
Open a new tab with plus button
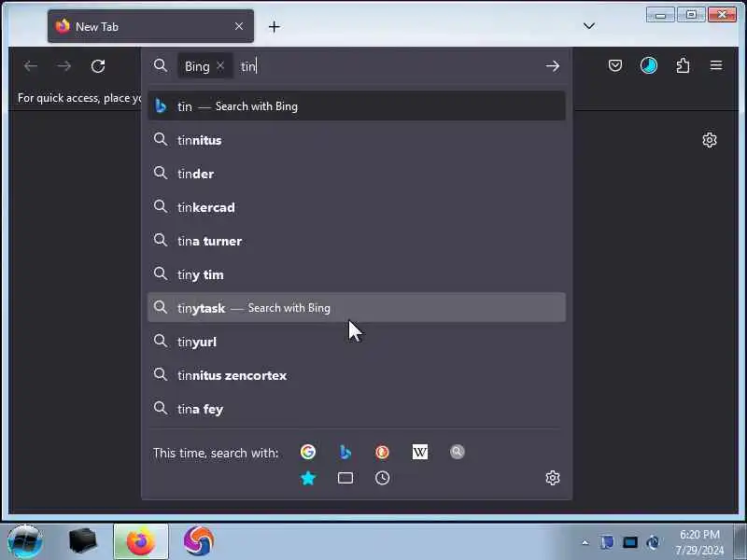click(x=274, y=27)
